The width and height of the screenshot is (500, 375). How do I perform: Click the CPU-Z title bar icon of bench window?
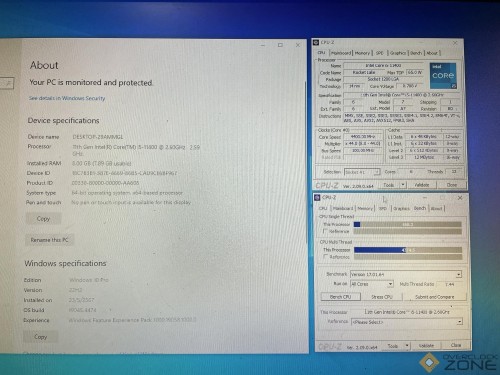click(x=317, y=198)
